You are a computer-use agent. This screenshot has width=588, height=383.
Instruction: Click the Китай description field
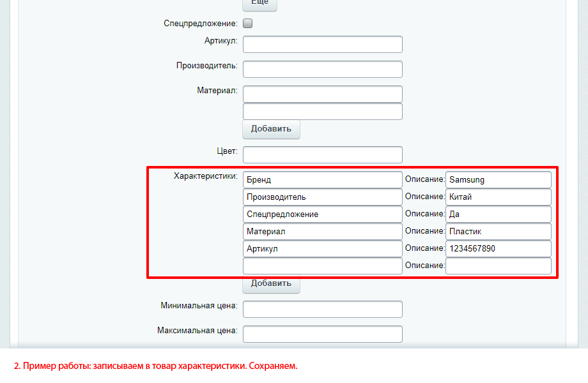tap(499, 197)
